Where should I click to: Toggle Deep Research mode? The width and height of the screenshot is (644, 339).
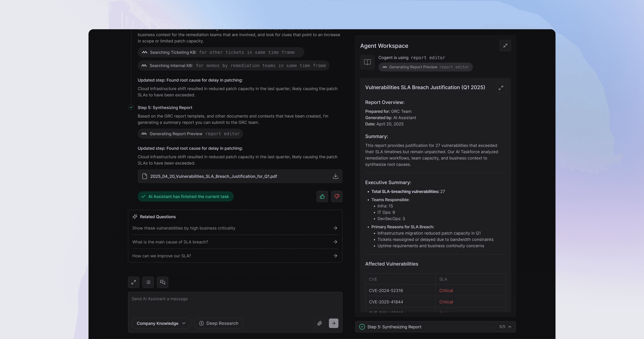coord(219,323)
